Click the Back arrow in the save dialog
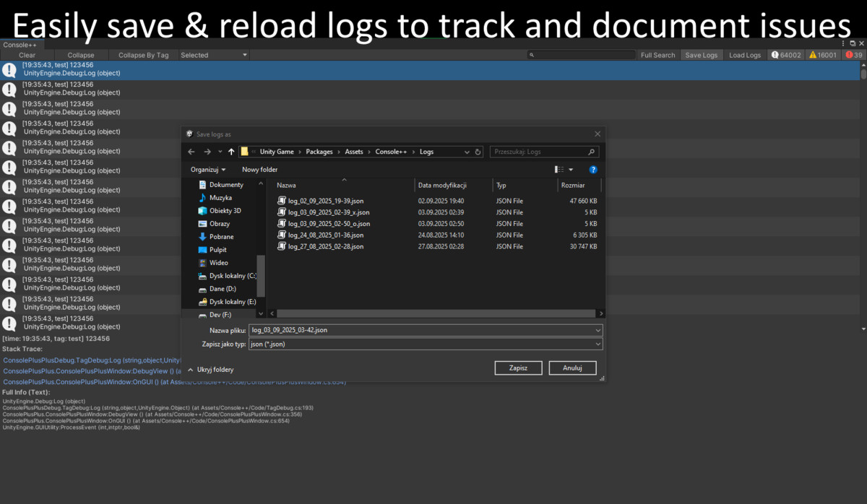The height and width of the screenshot is (504, 867). click(x=191, y=152)
